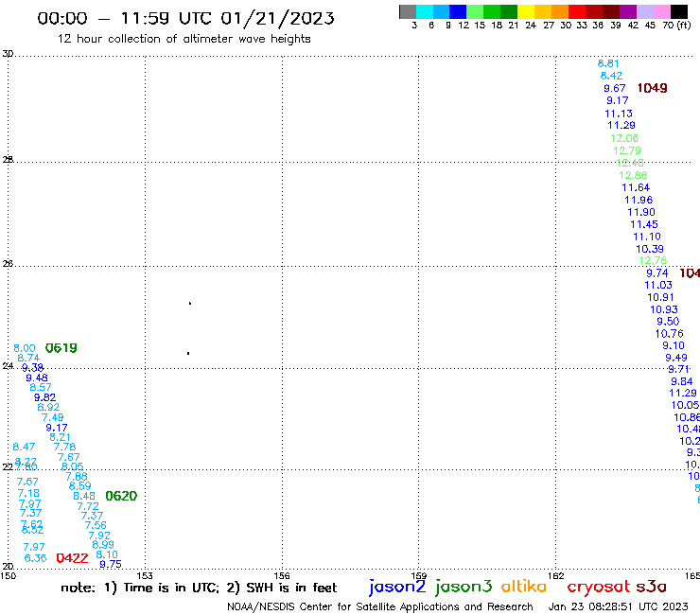Click the light green legend swatch

475,11
